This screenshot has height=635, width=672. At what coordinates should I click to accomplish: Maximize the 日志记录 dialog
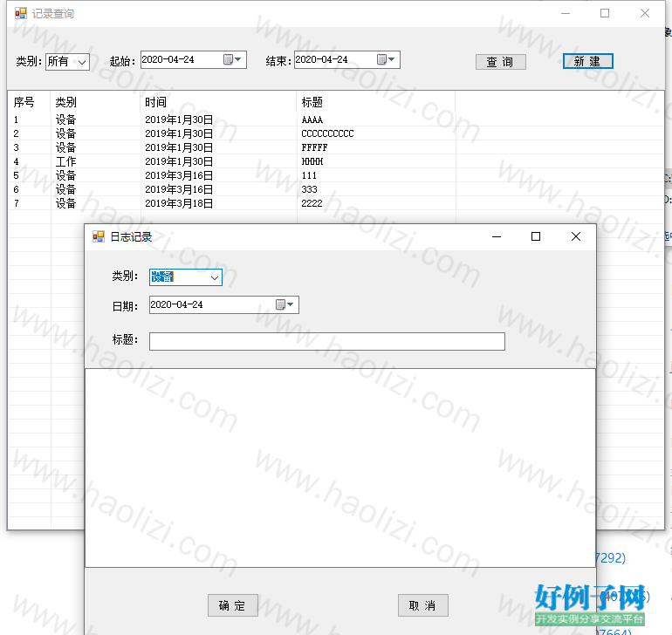(536, 236)
